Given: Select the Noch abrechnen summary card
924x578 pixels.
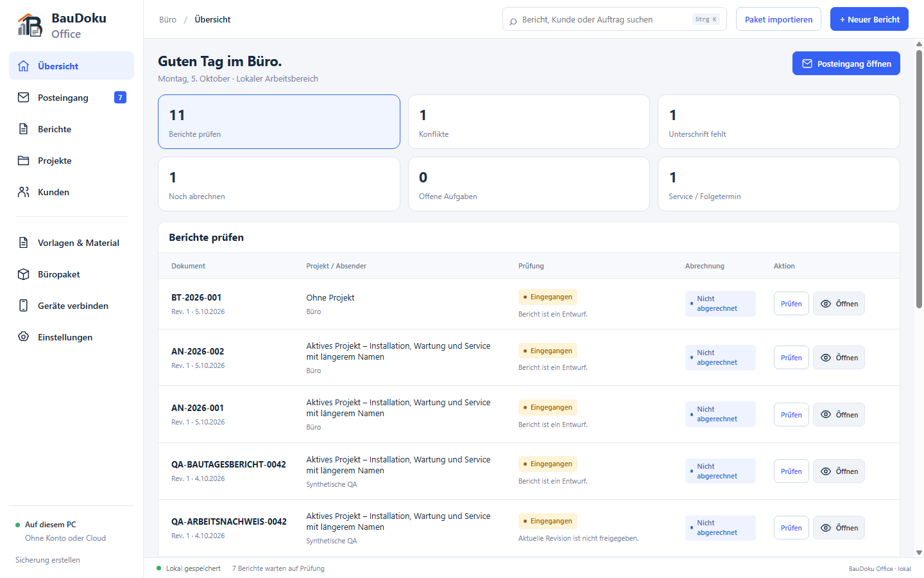Looking at the screenshot, I should click(279, 184).
